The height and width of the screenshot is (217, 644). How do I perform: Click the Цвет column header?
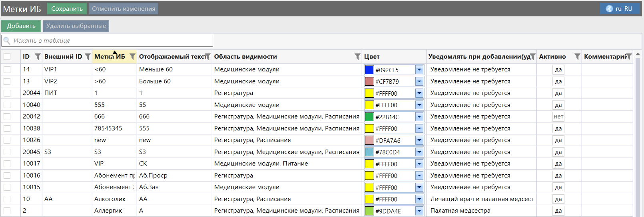click(x=372, y=57)
